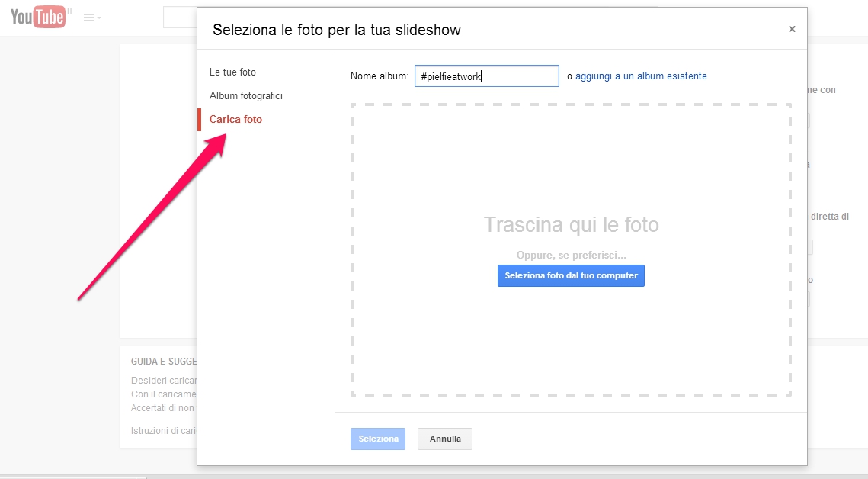Image resolution: width=868 pixels, height=479 pixels.
Task: Click the Trascina qui le foto drop zone
Action: tap(571, 183)
